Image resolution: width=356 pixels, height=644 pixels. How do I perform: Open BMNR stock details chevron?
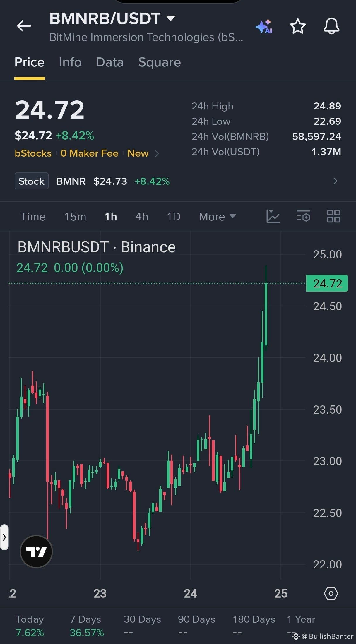336,181
